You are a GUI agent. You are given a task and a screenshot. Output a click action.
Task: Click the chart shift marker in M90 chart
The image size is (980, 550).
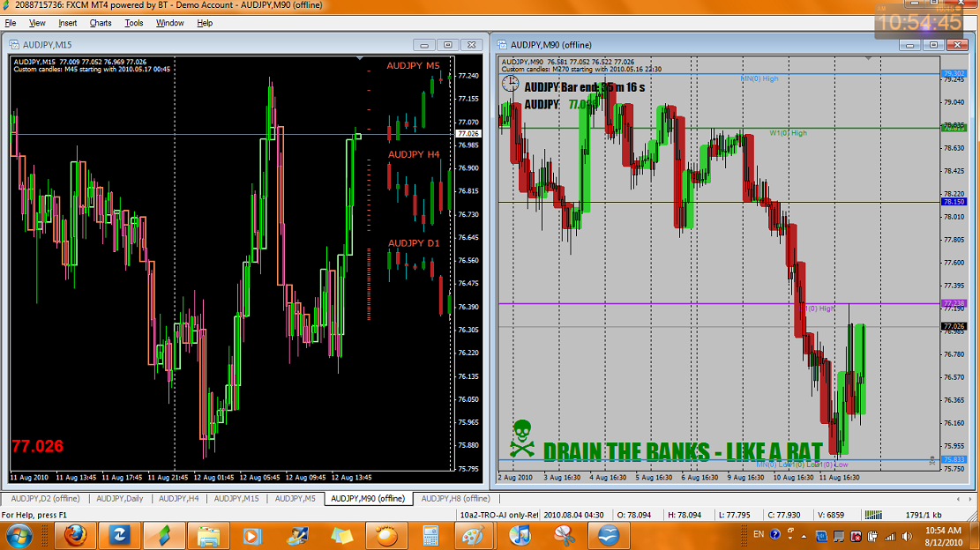point(868,58)
